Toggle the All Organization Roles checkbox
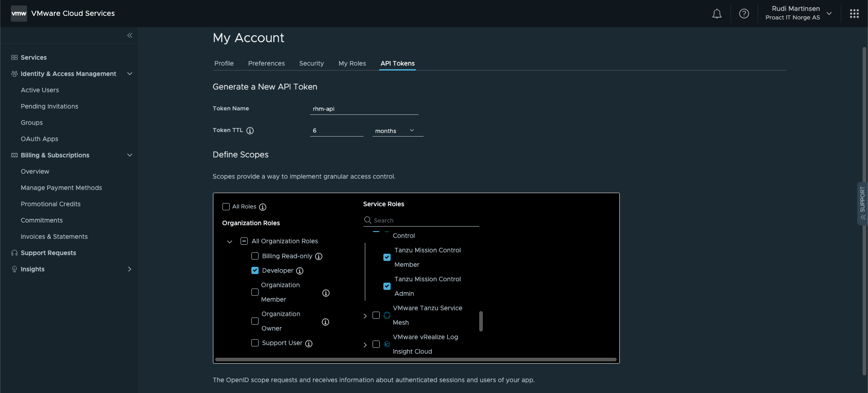Viewport: 868px width, 393px height. (244, 241)
